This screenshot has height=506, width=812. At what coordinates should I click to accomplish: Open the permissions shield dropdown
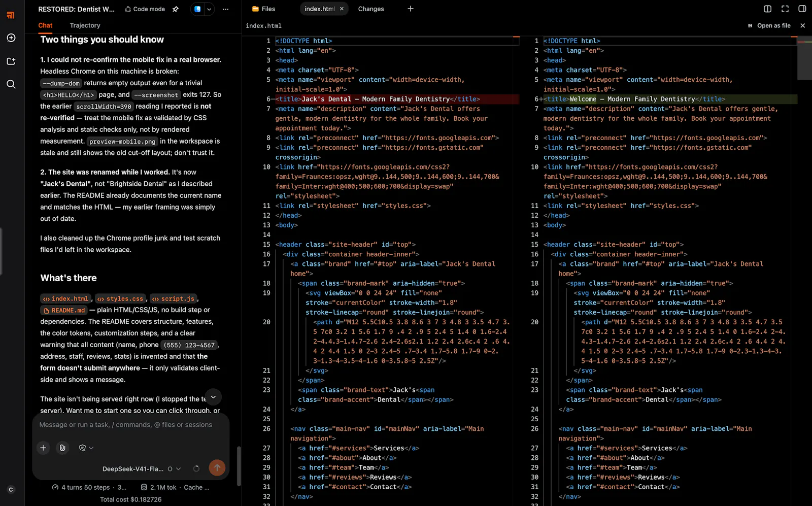(86, 448)
